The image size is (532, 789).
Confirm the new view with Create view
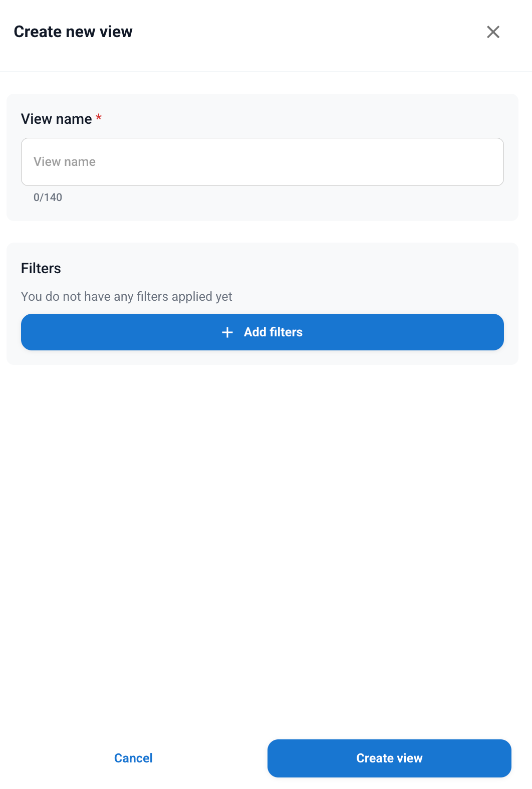[389, 758]
